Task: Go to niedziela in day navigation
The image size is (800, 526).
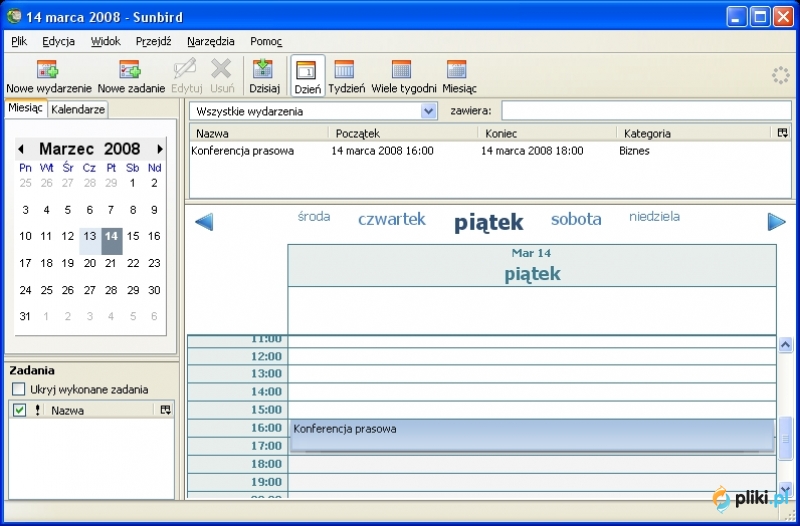Action: click(x=654, y=216)
